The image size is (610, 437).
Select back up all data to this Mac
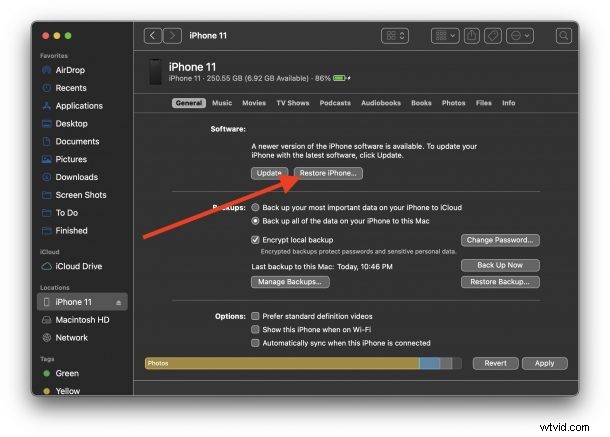(x=255, y=221)
